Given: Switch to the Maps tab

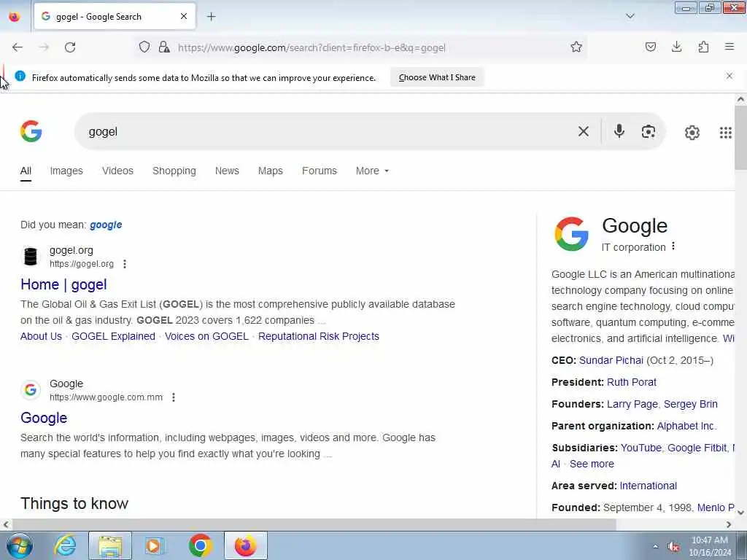Looking at the screenshot, I should tap(270, 171).
